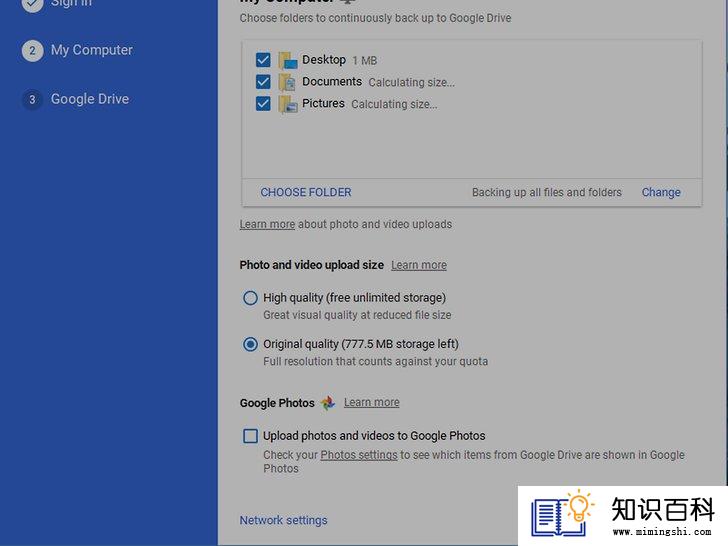Uncheck the Documents folder checkbox

(x=263, y=82)
